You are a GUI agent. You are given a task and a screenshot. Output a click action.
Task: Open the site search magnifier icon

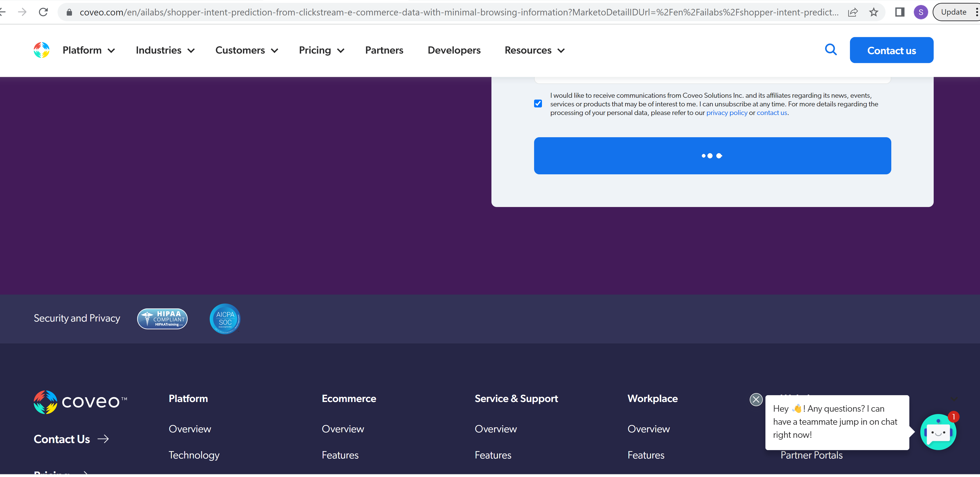(831, 49)
